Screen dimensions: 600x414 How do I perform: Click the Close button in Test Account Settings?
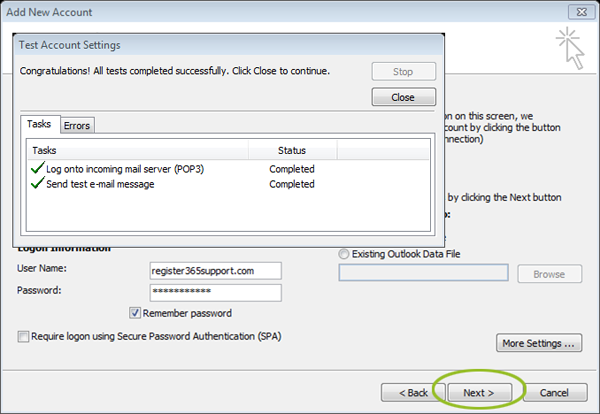click(x=403, y=97)
